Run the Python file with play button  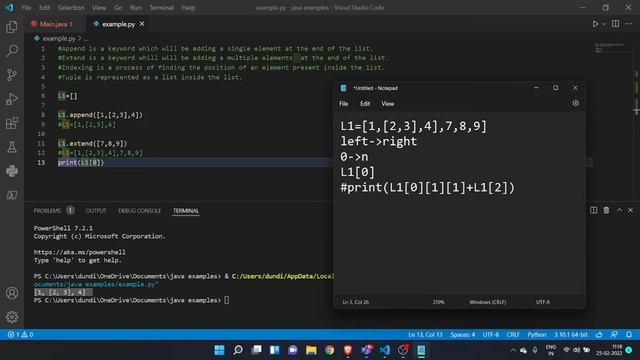click(596, 24)
